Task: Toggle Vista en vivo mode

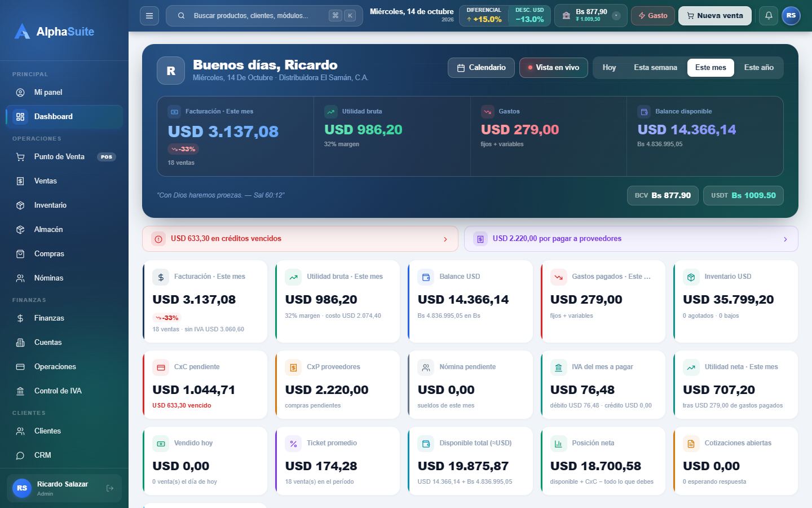Action: (x=554, y=68)
